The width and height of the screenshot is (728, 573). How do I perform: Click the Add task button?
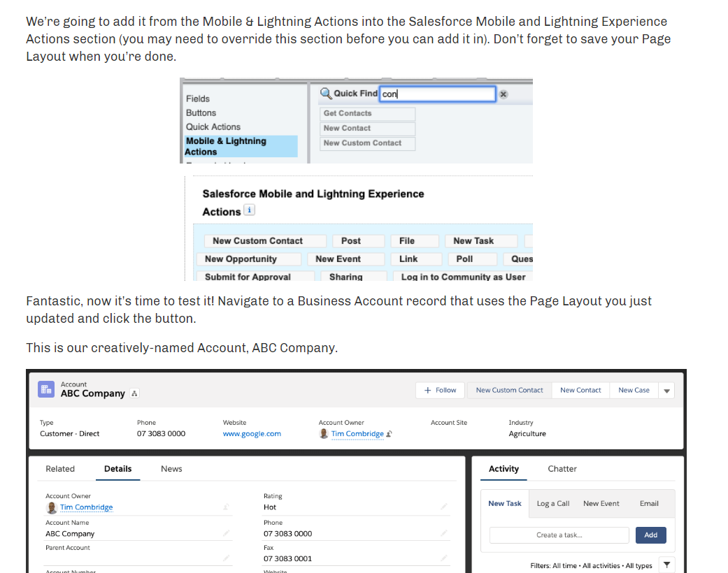651,535
